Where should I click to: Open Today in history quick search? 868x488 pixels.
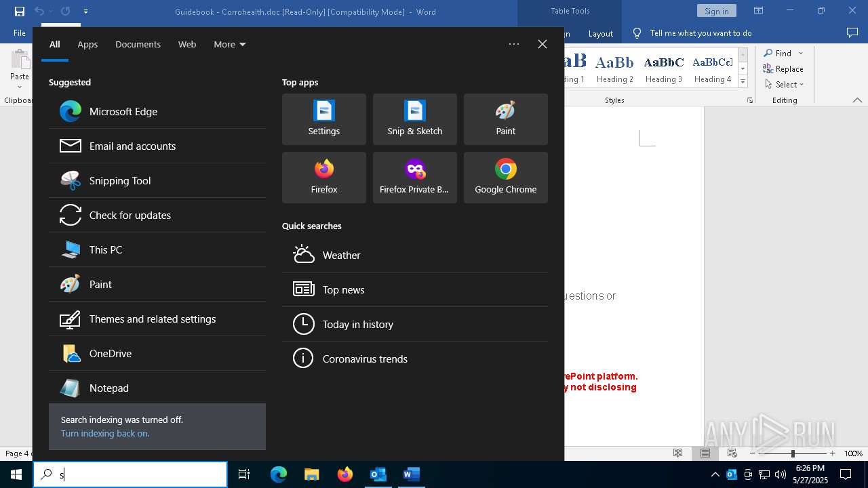pyautogui.click(x=415, y=324)
